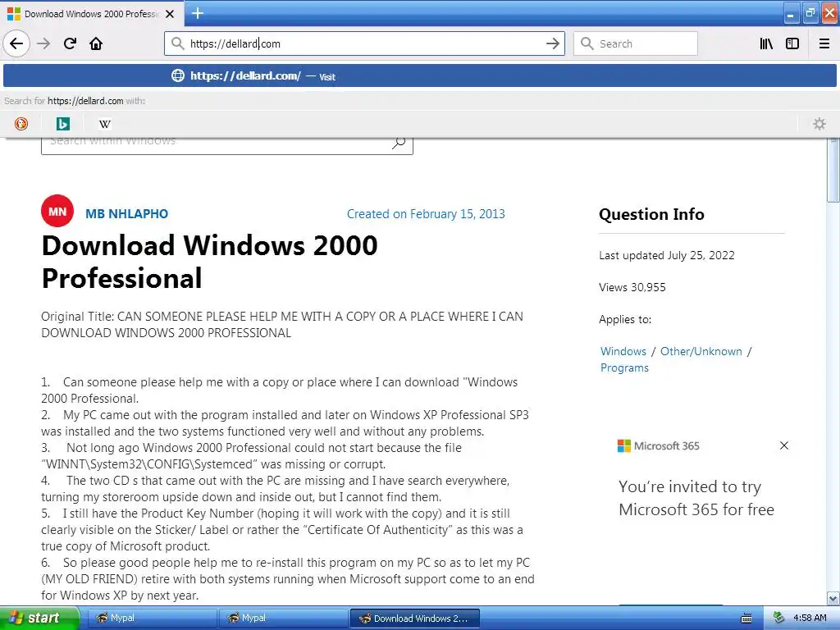
Task: Click the scrollbar down arrow
Action: point(833,598)
